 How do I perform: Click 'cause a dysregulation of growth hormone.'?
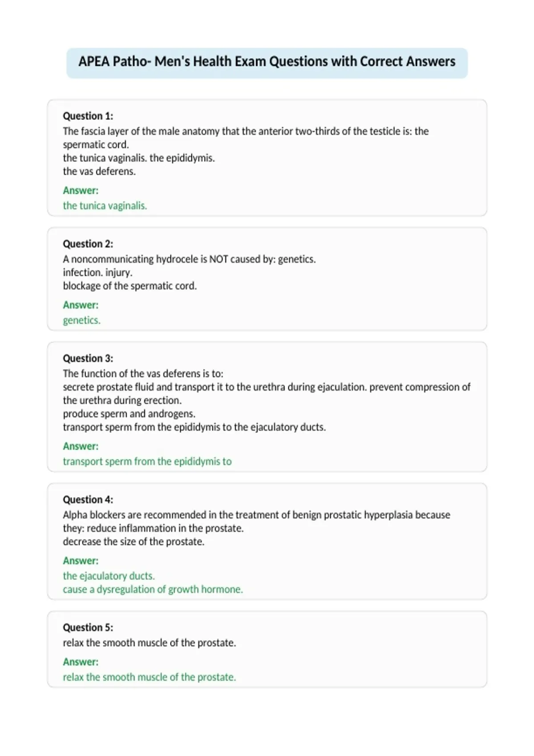[x=153, y=589]
